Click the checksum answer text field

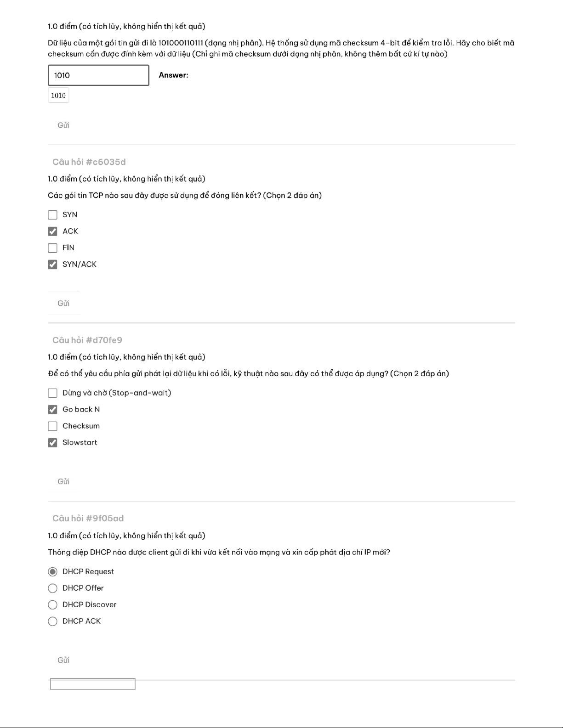pyautogui.click(x=98, y=75)
